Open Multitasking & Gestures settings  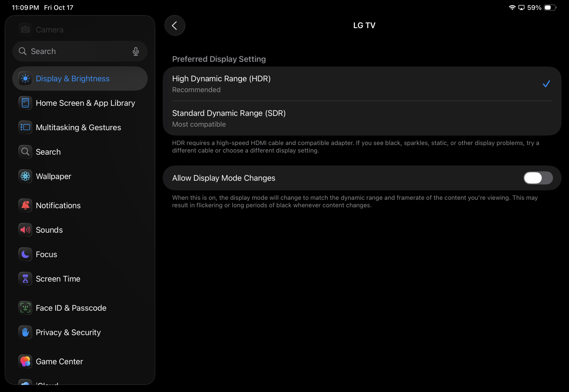(x=78, y=127)
